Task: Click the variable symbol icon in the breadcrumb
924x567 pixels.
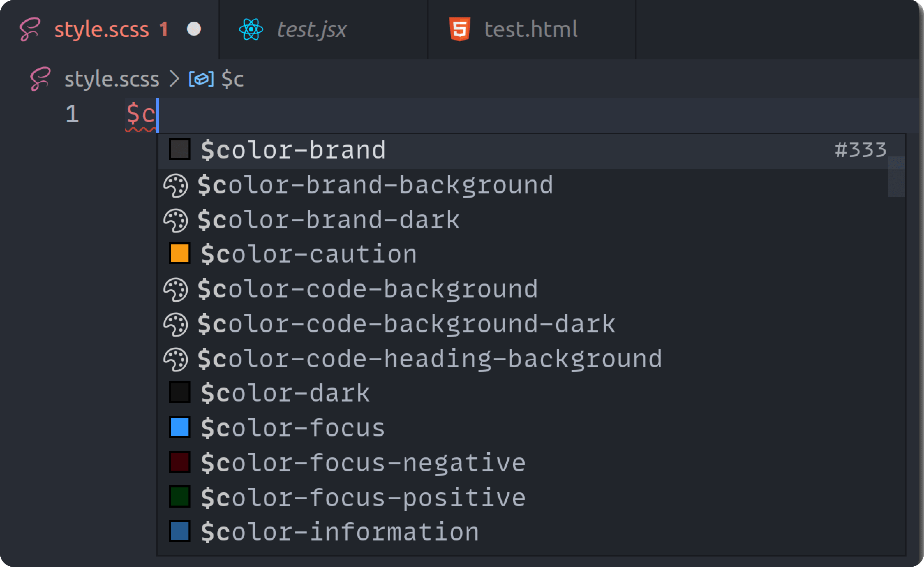Action: click(201, 79)
